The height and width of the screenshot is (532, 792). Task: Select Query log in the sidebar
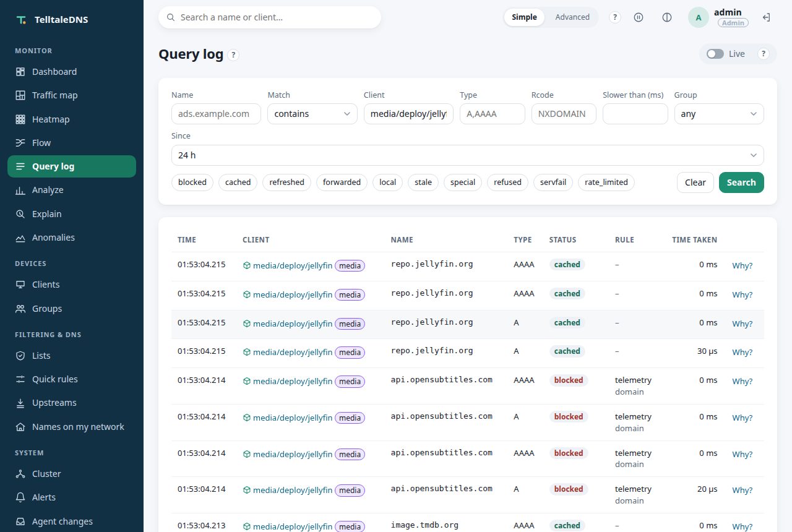pyautogui.click(x=72, y=166)
